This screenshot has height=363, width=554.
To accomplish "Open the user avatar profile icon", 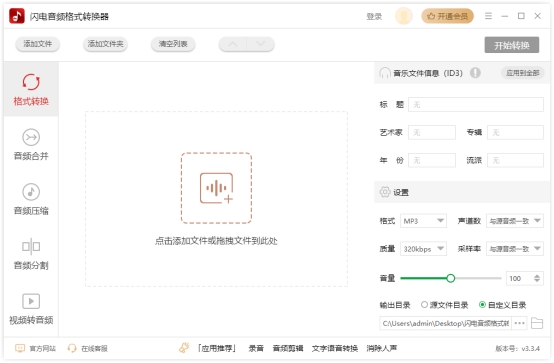I will click(x=403, y=16).
